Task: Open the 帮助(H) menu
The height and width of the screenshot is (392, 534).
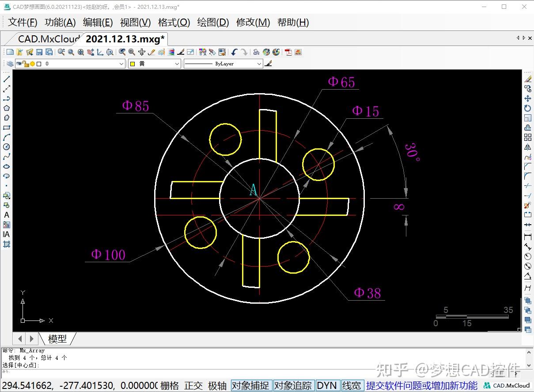Action: [293, 23]
